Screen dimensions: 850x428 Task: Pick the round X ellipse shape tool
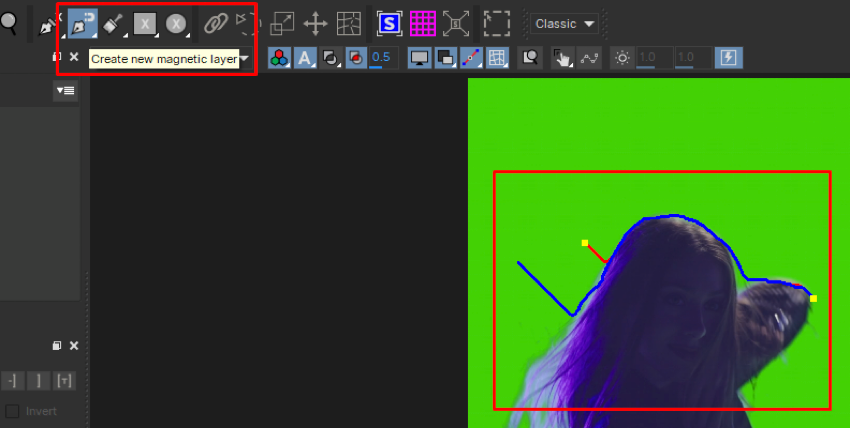tap(176, 23)
